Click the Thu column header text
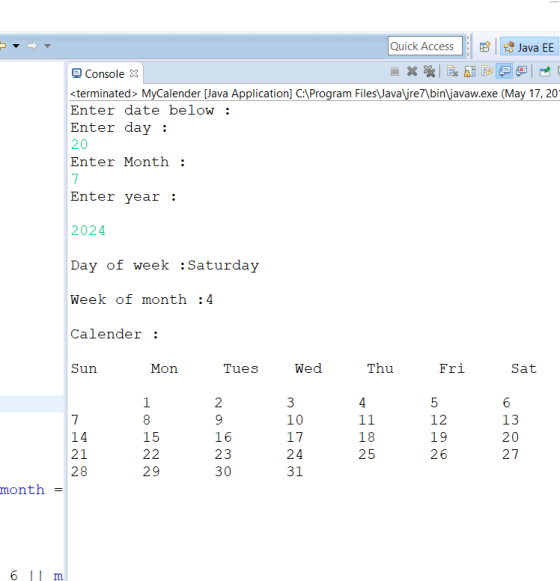This screenshot has width=560, height=581. point(380,369)
